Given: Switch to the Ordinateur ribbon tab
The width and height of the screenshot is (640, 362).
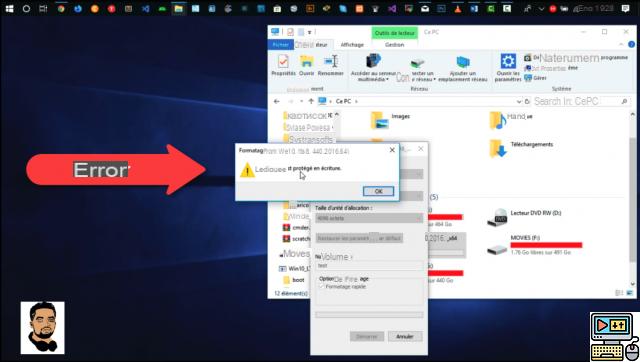Looking at the screenshot, I should point(313,44).
